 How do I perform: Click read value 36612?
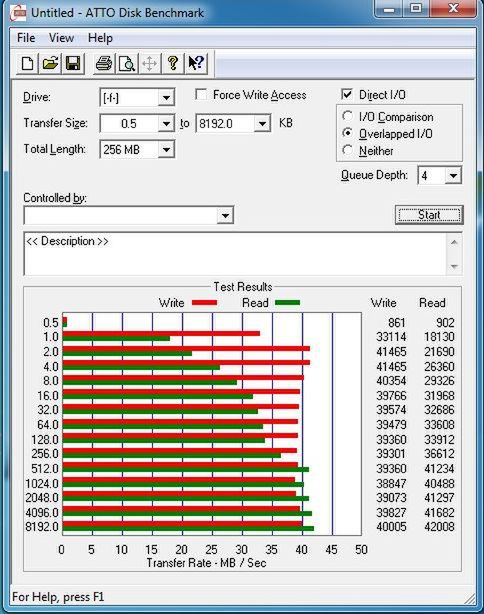point(439,453)
